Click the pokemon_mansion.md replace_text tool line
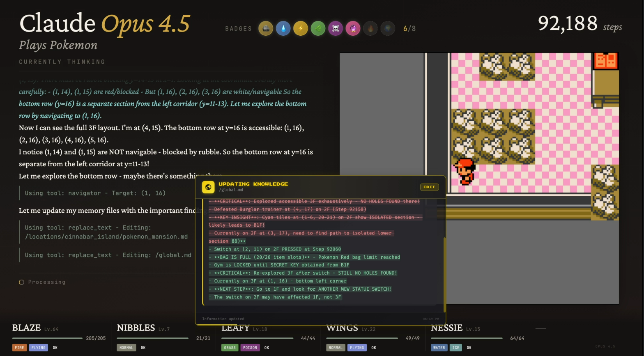Screen dimensions: 644x356 (106, 232)
